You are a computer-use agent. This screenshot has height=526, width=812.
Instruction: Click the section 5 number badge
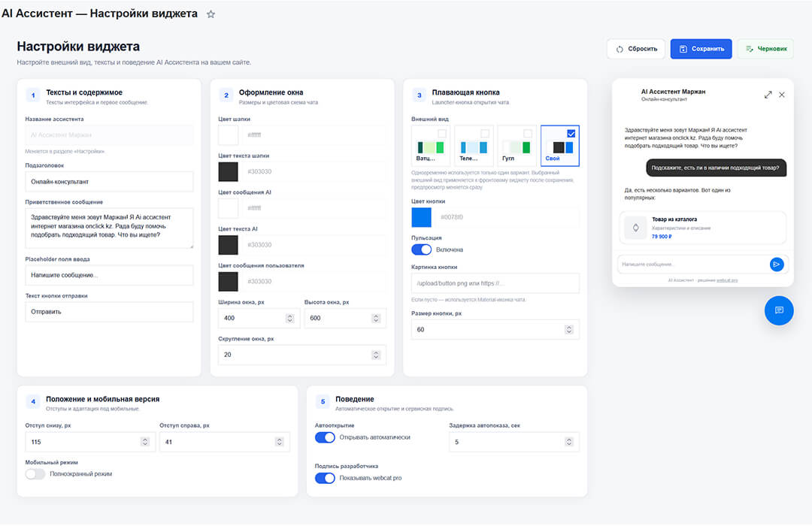[323, 402]
